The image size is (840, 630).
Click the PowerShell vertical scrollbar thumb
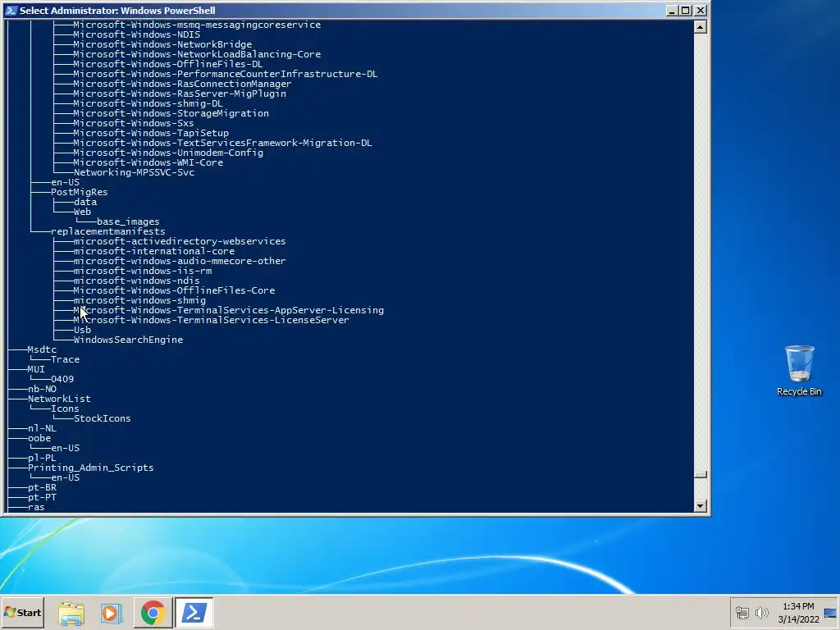701,475
